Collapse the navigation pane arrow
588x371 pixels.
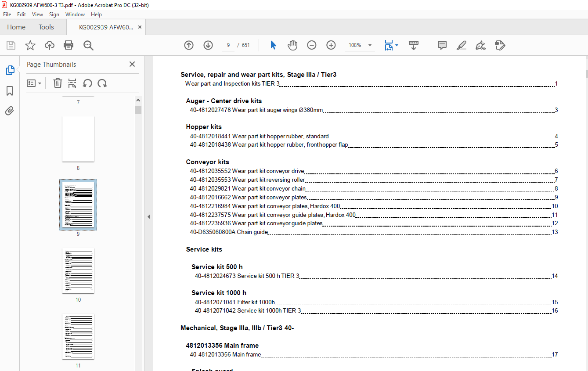point(148,216)
